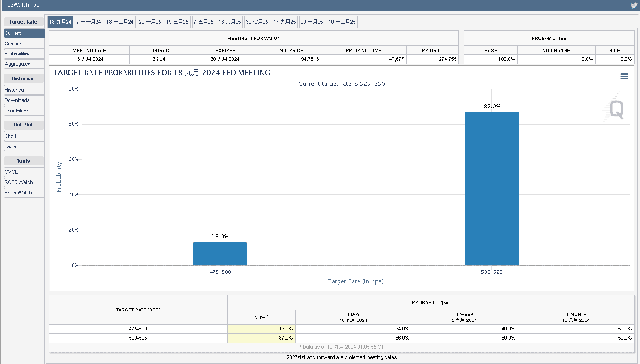Image resolution: width=640 pixels, height=364 pixels.
Task: Click the Twitter bird icon
Action: (x=634, y=5)
